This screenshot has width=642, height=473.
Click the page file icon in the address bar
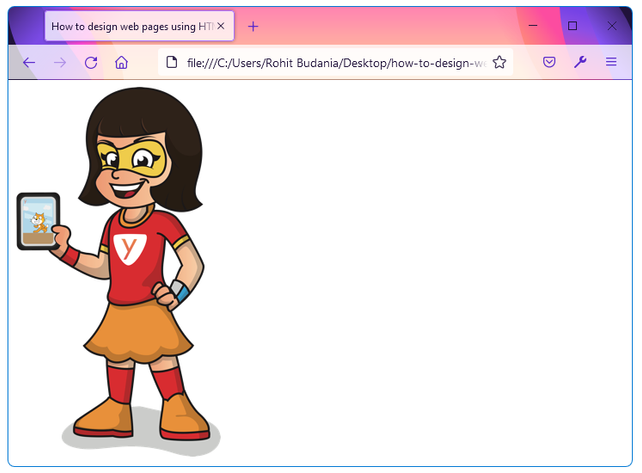[172, 63]
